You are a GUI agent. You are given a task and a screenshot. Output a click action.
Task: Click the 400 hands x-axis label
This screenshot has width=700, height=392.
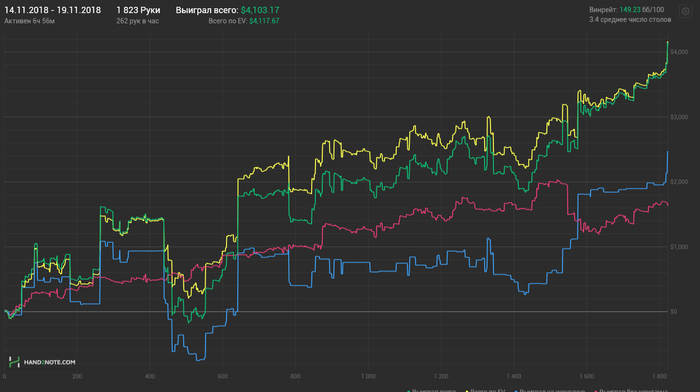click(150, 376)
